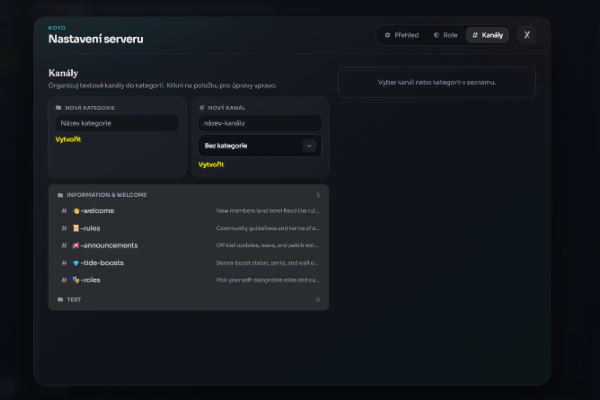Click the 'Server boost status' description

pos(267,263)
